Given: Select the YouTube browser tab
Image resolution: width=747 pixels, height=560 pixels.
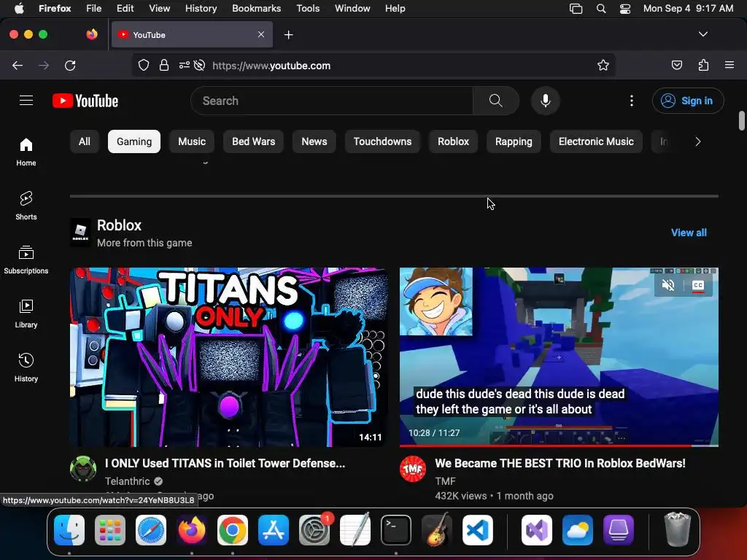Looking at the screenshot, I should [192, 35].
